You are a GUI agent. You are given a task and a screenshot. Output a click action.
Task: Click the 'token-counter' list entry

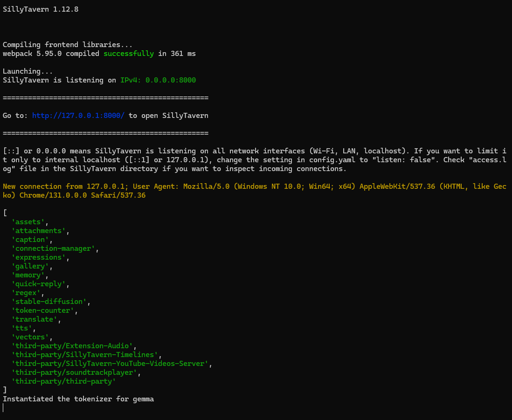coord(43,310)
